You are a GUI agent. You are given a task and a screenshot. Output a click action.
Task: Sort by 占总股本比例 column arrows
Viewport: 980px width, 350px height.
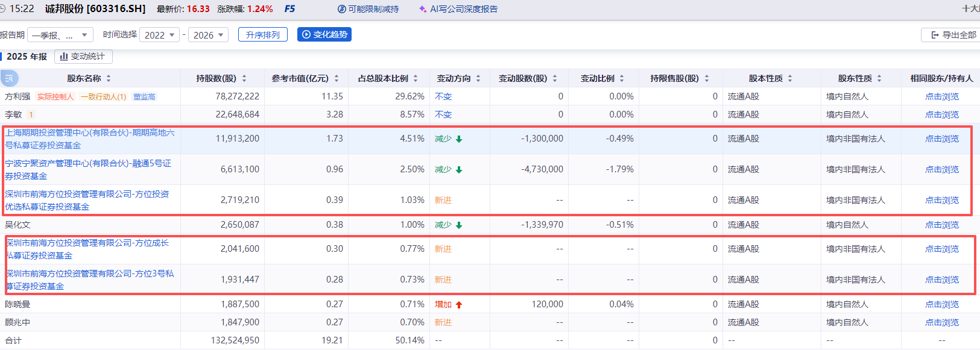point(416,78)
